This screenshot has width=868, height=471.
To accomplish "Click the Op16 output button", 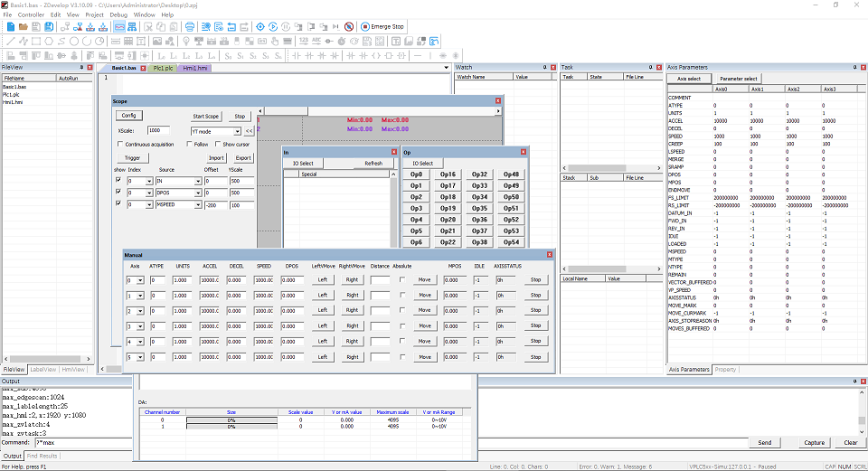I will tap(448, 174).
